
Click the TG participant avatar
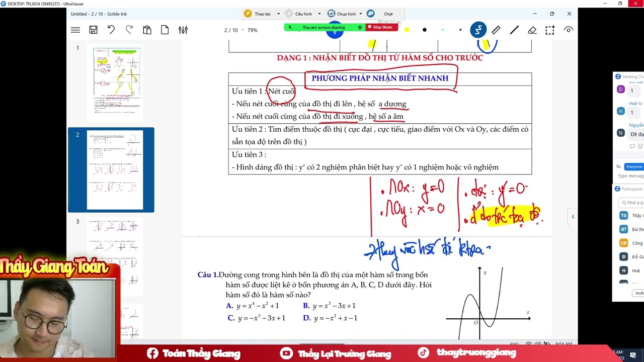pyautogui.click(x=623, y=215)
